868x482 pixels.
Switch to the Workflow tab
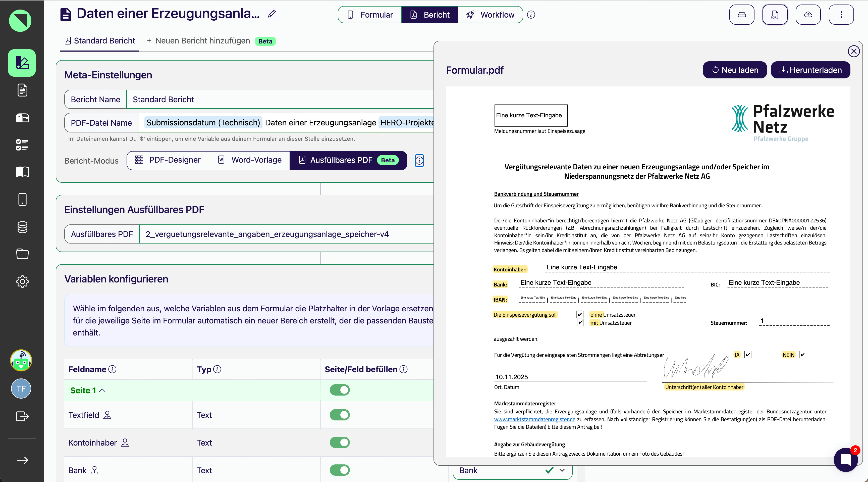(x=490, y=15)
